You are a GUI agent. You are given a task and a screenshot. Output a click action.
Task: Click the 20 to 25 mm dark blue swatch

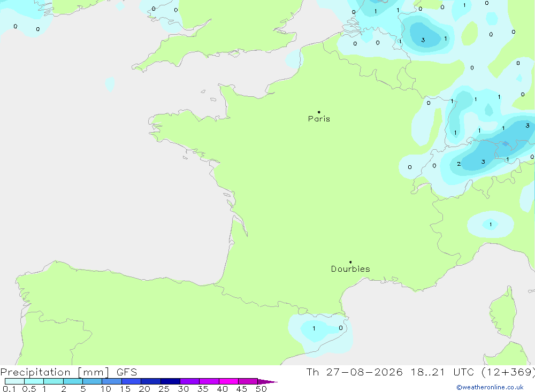tap(151, 381)
